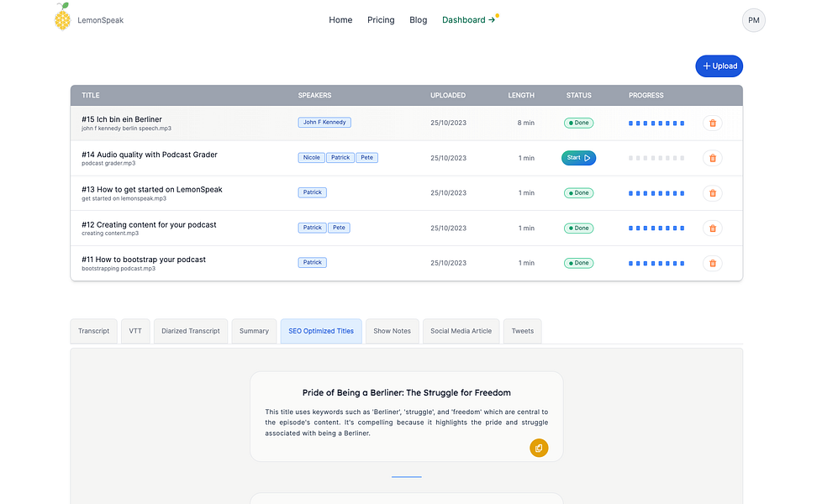The image size is (817, 504).
Task: Click the progress bar of episode #11
Action: point(656,264)
